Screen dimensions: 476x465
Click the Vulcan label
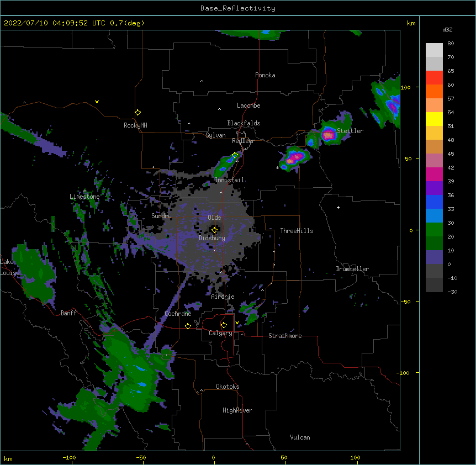click(x=300, y=437)
